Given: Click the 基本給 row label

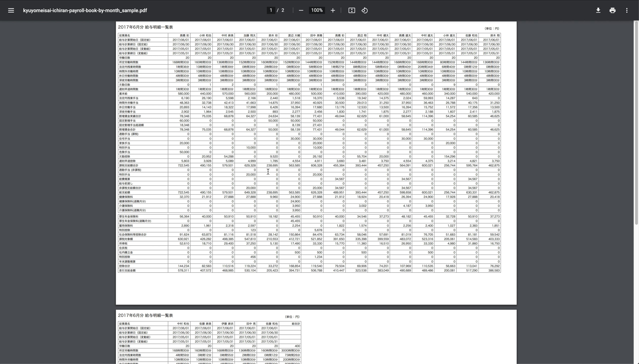Looking at the screenshot, I should pyautogui.click(x=123, y=94).
